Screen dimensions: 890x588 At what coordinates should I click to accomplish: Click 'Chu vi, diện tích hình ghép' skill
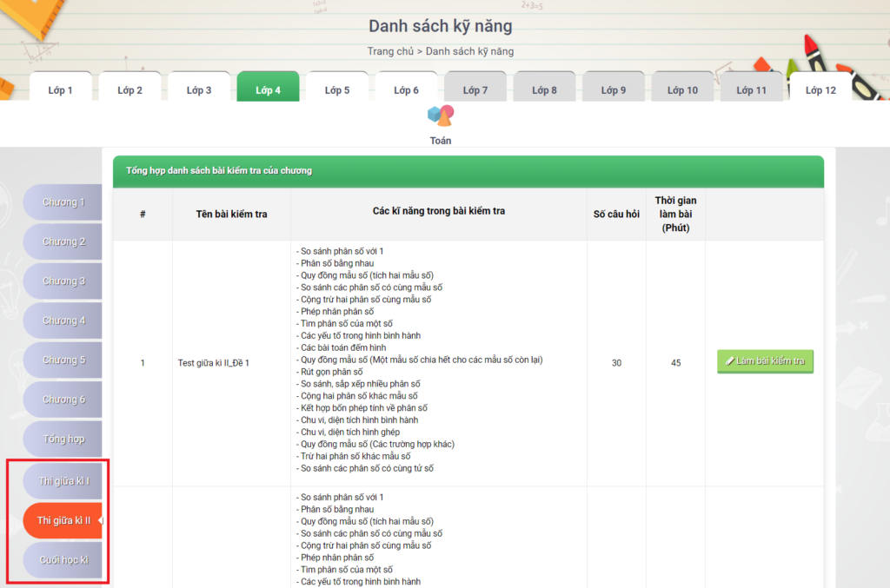pos(348,432)
